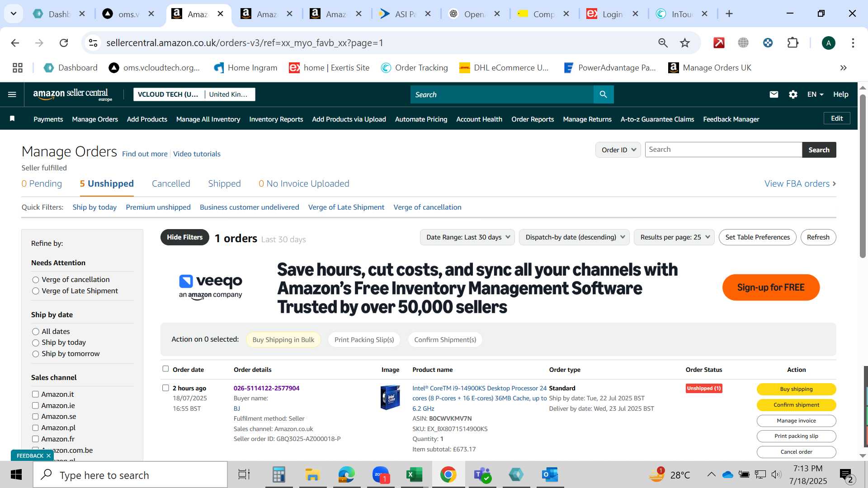Click the Amazon Seller Central logo
Screen dimensions: 868x488
tap(72, 94)
